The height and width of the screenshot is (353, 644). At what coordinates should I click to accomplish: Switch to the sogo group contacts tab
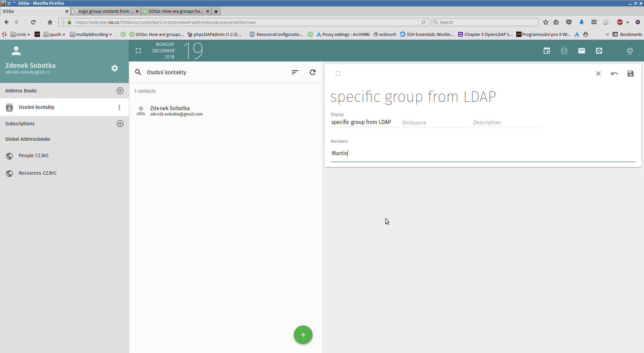tap(104, 11)
